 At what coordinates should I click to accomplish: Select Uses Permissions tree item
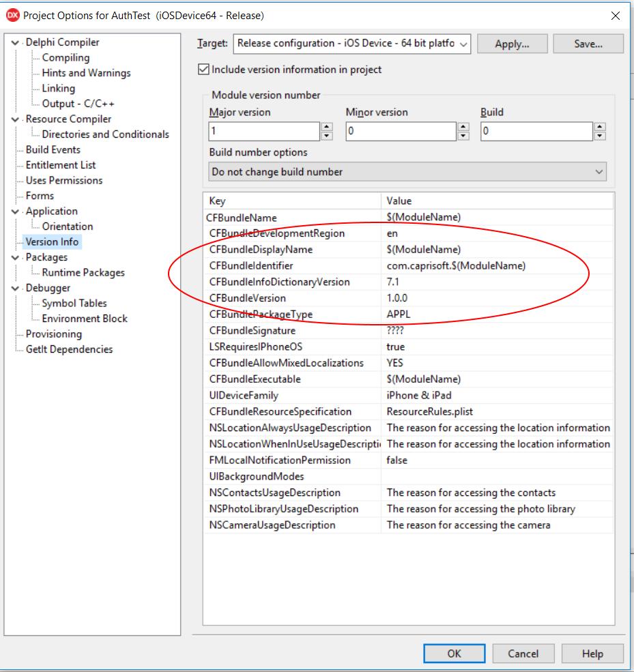click(64, 180)
